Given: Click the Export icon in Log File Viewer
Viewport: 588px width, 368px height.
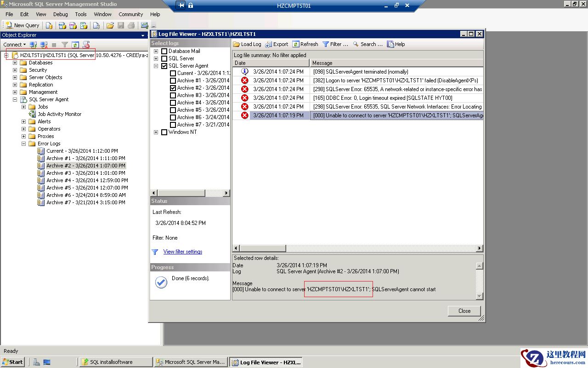Looking at the screenshot, I should [x=277, y=44].
